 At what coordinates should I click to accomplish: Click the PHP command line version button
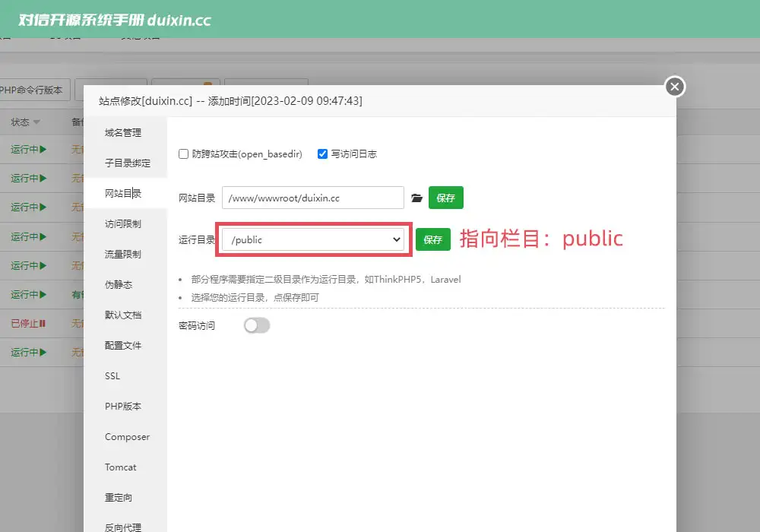(34, 90)
